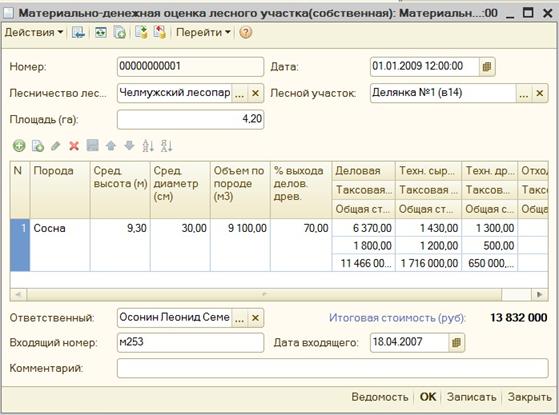The width and height of the screenshot is (559, 415).
Task: Click the Комментарий input field
Action: click(x=333, y=368)
